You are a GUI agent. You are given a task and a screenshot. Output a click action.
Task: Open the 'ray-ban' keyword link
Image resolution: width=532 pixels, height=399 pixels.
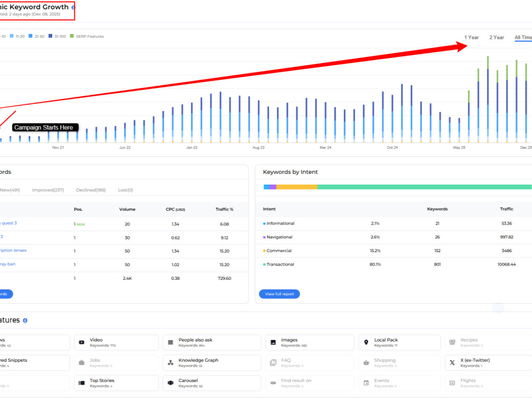(8, 264)
